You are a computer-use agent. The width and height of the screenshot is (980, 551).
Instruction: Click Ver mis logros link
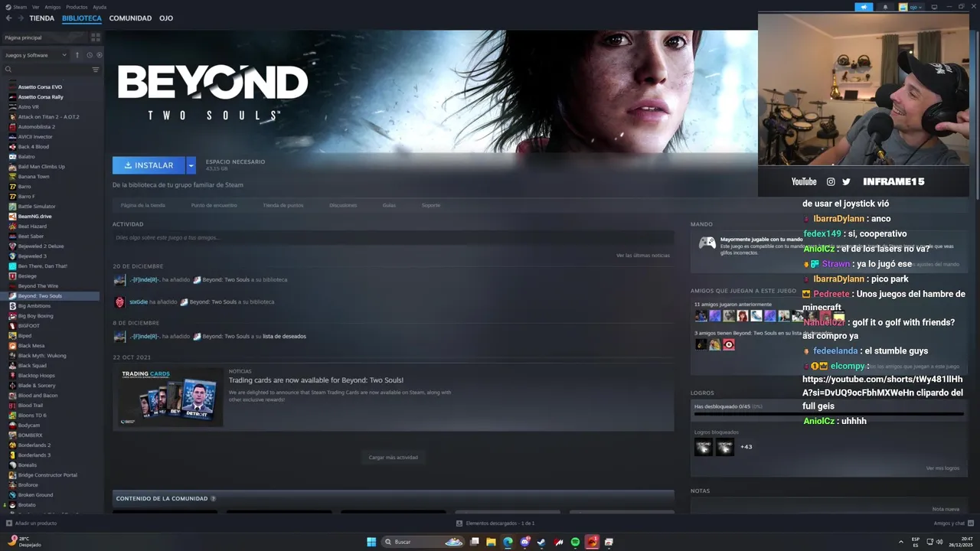pyautogui.click(x=942, y=468)
